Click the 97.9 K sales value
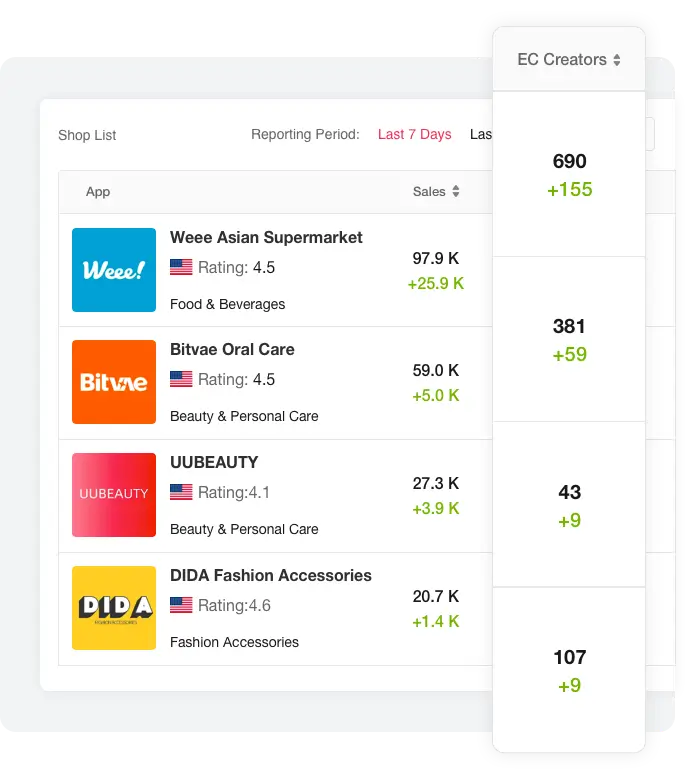 click(x=436, y=258)
